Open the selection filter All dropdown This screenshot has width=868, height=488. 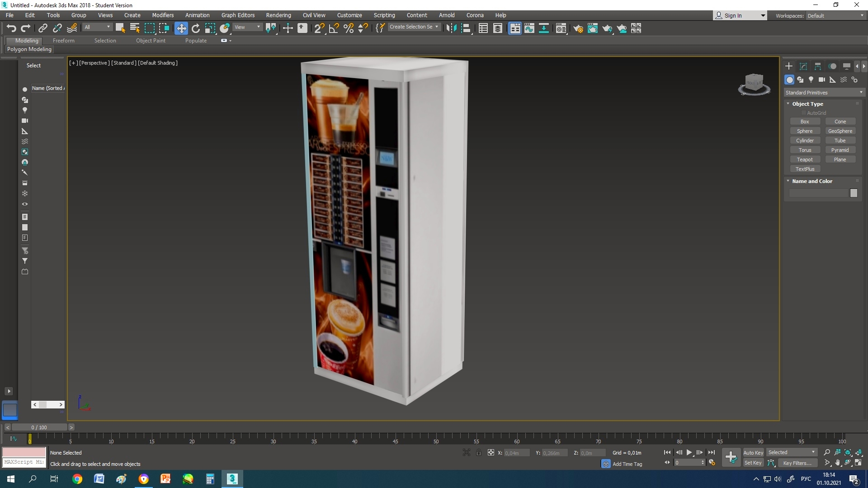[97, 27]
